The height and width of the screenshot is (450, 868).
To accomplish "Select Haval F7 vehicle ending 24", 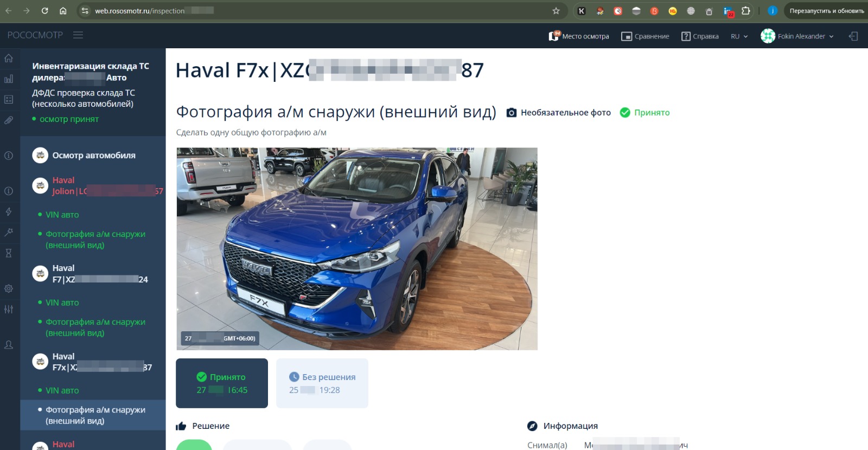I will pyautogui.click(x=91, y=274).
